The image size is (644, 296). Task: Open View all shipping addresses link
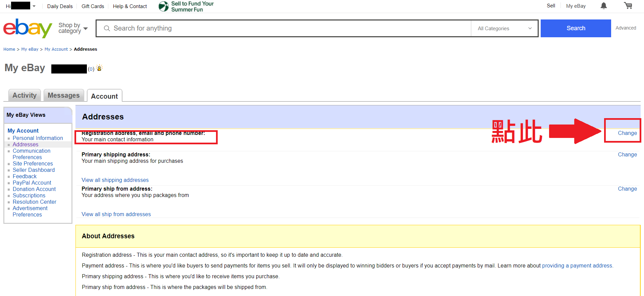[x=115, y=180]
